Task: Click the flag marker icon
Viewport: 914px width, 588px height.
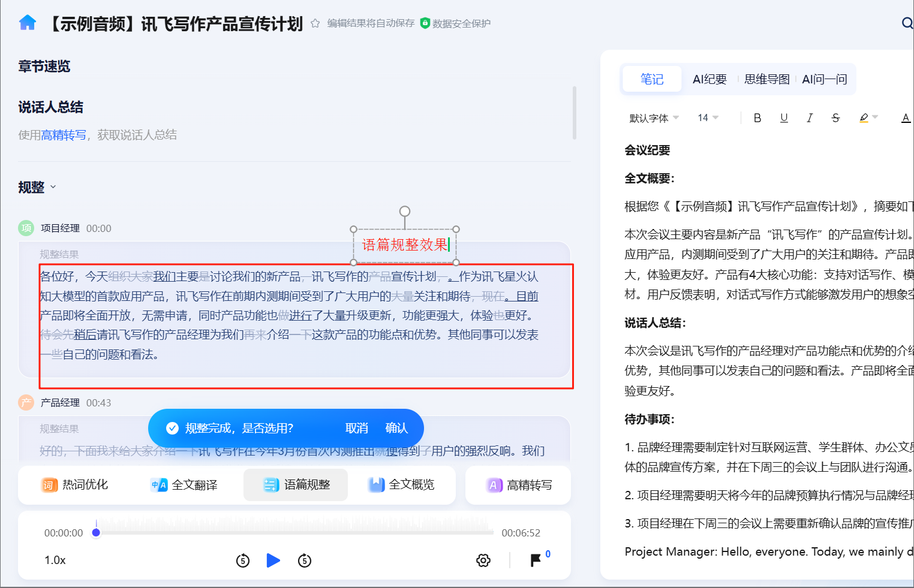Action: coord(536,560)
